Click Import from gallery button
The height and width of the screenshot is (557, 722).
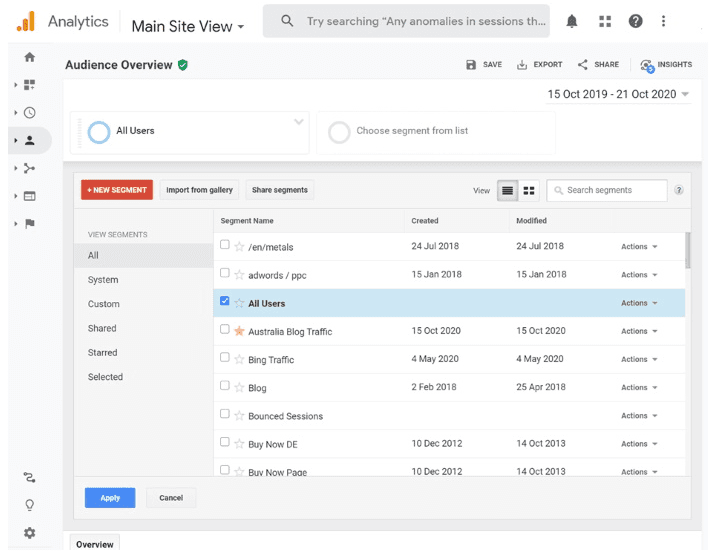point(199,190)
